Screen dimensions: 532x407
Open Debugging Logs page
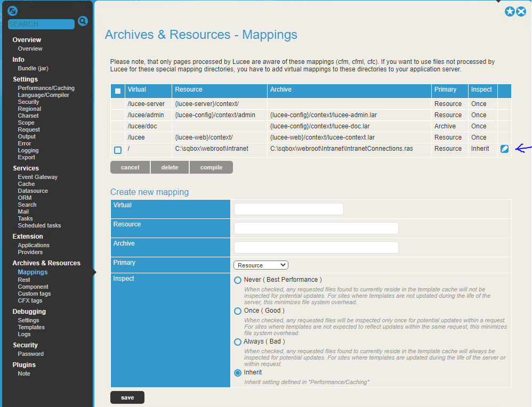click(24, 334)
